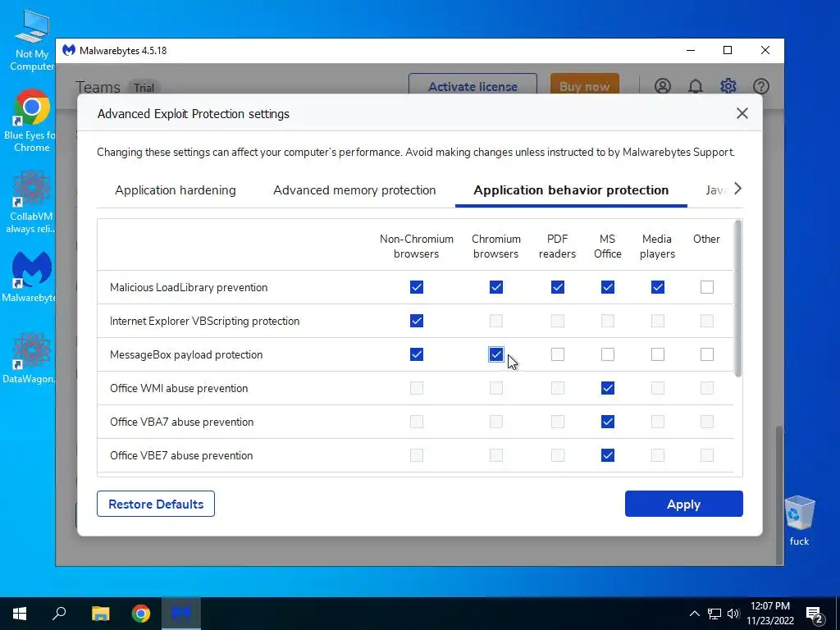Open the Blue Eyes for Chrome shortcut
The height and width of the screenshot is (630, 840).
coord(30,121)
